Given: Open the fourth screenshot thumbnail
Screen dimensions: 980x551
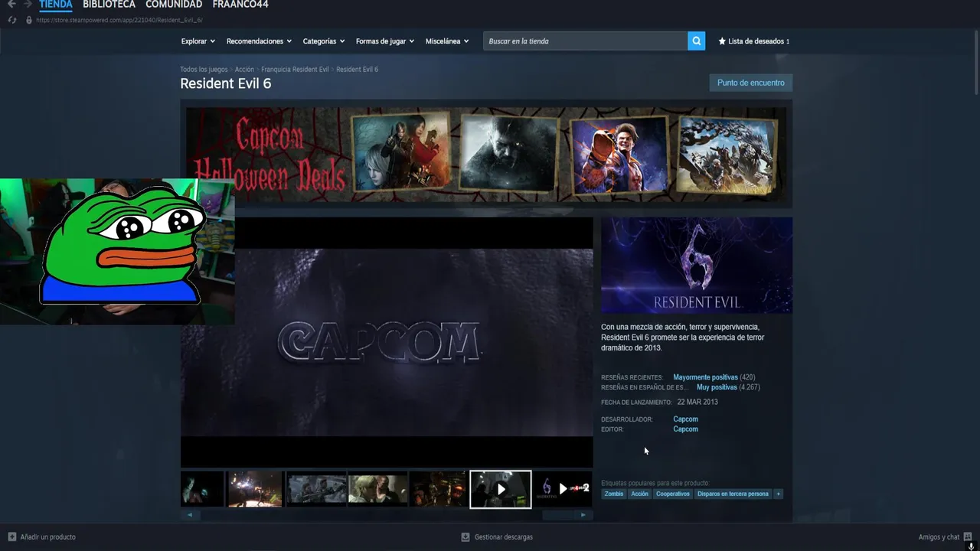Looking at the screenshot, I should click(377, 489).
